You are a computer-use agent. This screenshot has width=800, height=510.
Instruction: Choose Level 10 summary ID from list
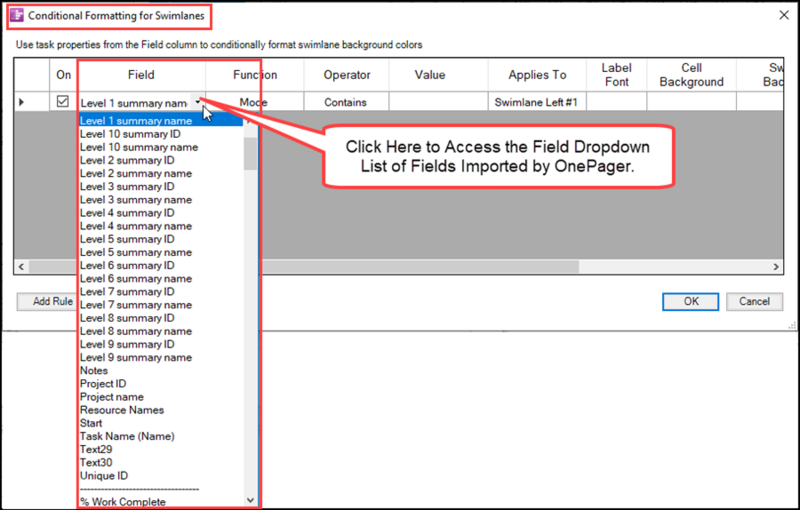pyautogui.click(x=130, y=134)
